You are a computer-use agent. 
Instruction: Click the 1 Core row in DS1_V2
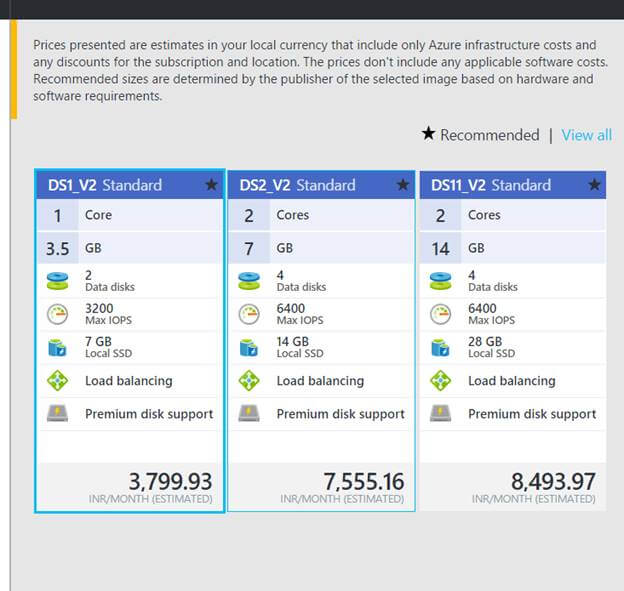coord(130,215)
